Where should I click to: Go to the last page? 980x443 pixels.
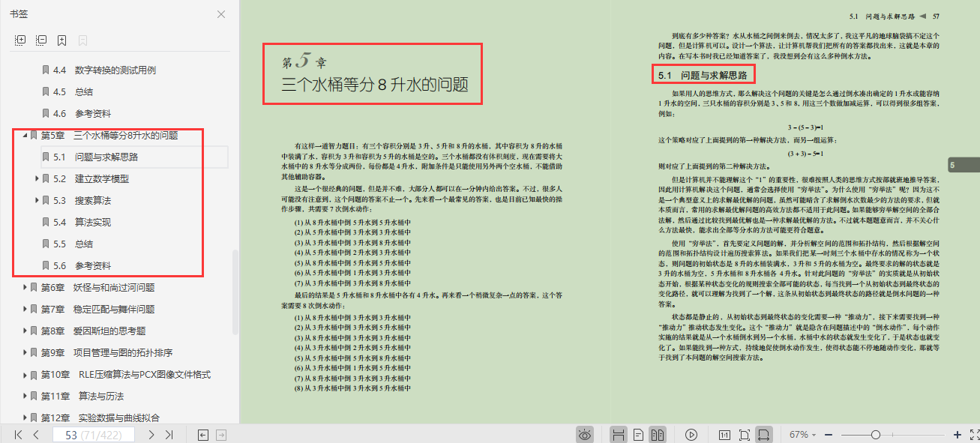169,435
